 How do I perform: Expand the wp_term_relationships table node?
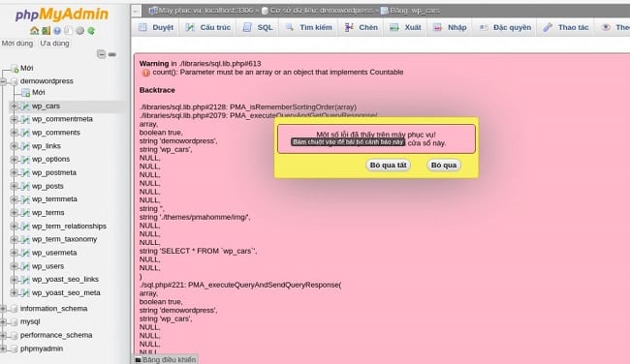[15, 227]
